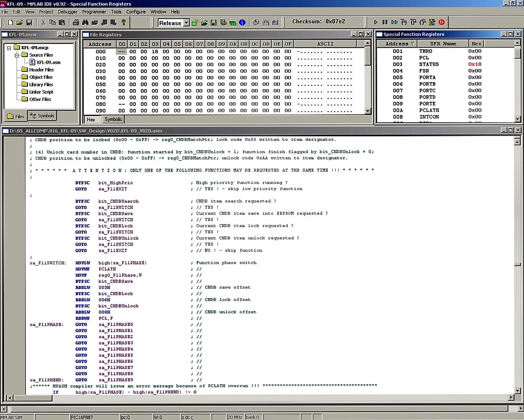Click the File Registers scroll down arrow
The image size is (524, 420).
pyautogui.click(x=368, y=111)
